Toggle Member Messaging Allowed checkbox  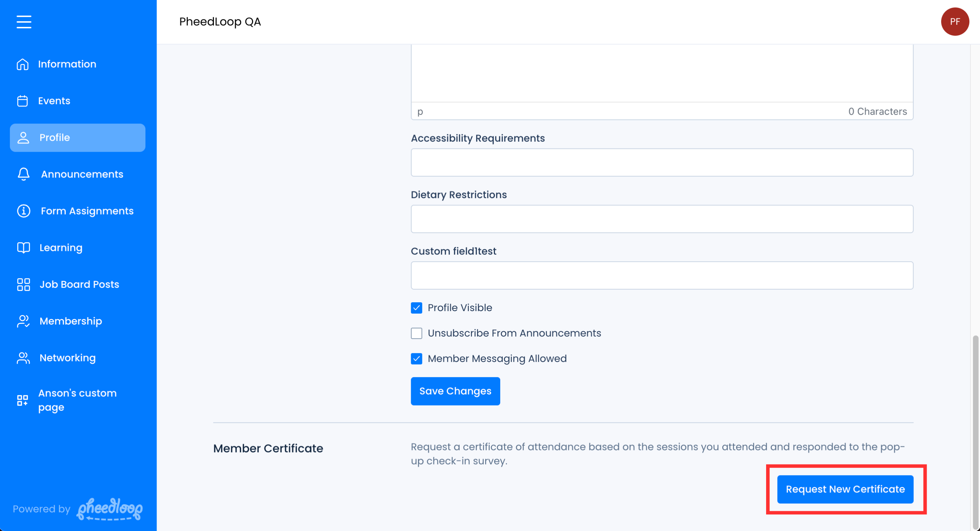tap(416, 359)
